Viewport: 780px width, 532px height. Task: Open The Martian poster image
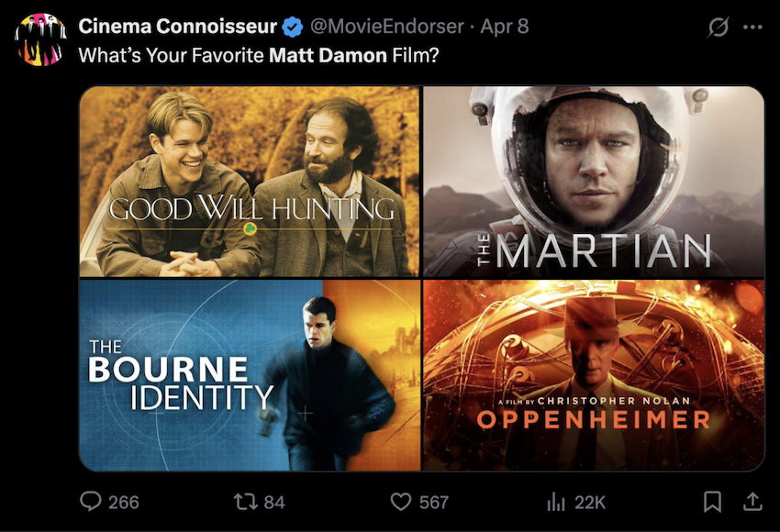(x=594, y=182)
